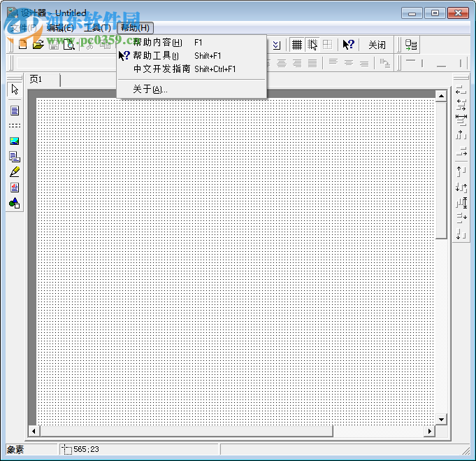Click the horizontal scrollbar right arrow

430,431
